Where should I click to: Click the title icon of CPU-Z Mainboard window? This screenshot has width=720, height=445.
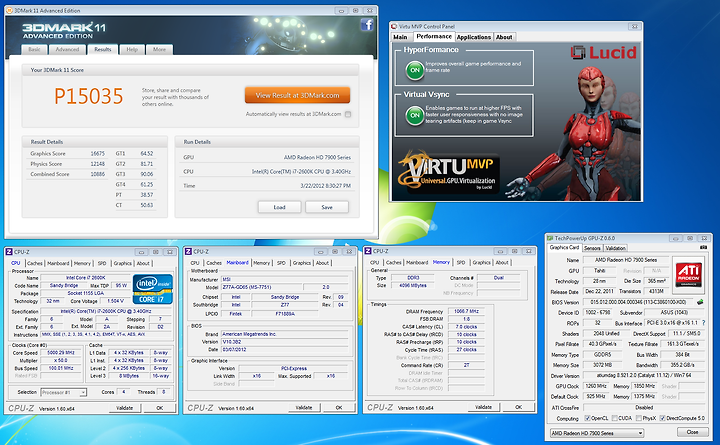(x=188, y=251)
